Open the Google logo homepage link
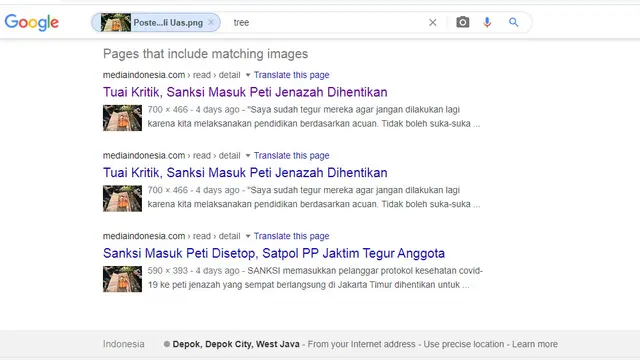This screenshot has width=640, height=360. point(32,22)
